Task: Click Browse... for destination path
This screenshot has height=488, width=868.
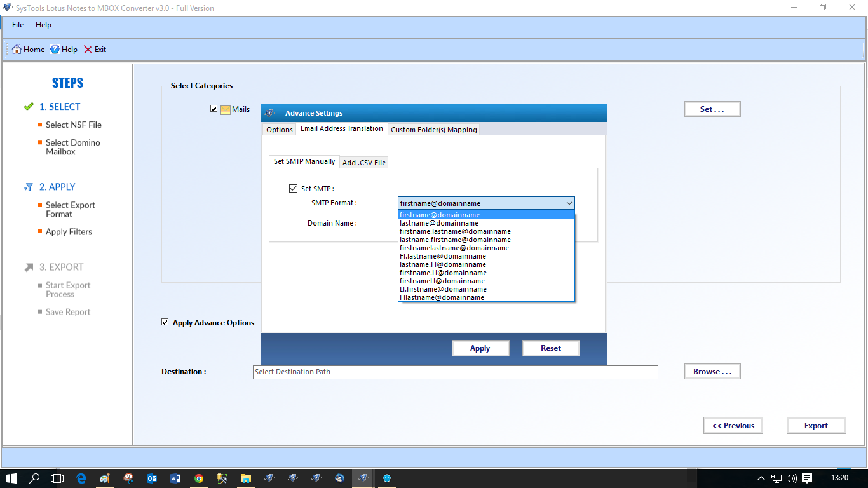Action: [712, 372]
